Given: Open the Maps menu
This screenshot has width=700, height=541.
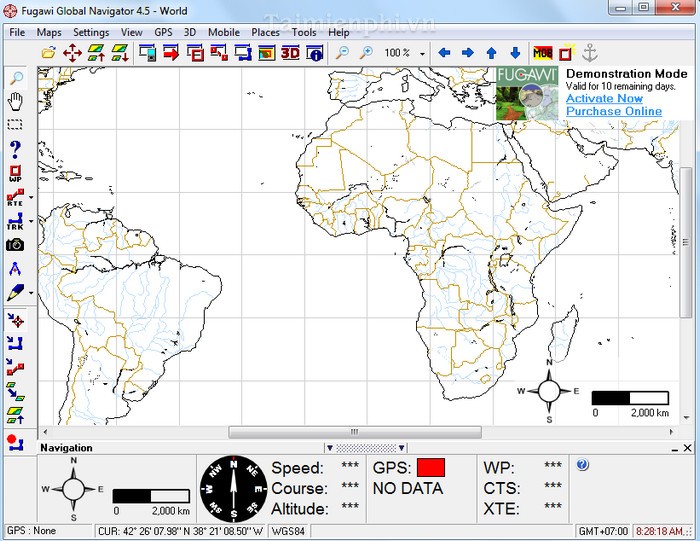Looking at the screenshot, I should [49, 32].
